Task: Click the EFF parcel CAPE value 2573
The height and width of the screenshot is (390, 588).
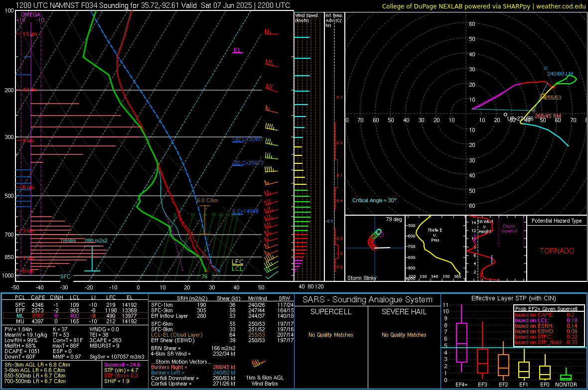Action: (37, 310)
